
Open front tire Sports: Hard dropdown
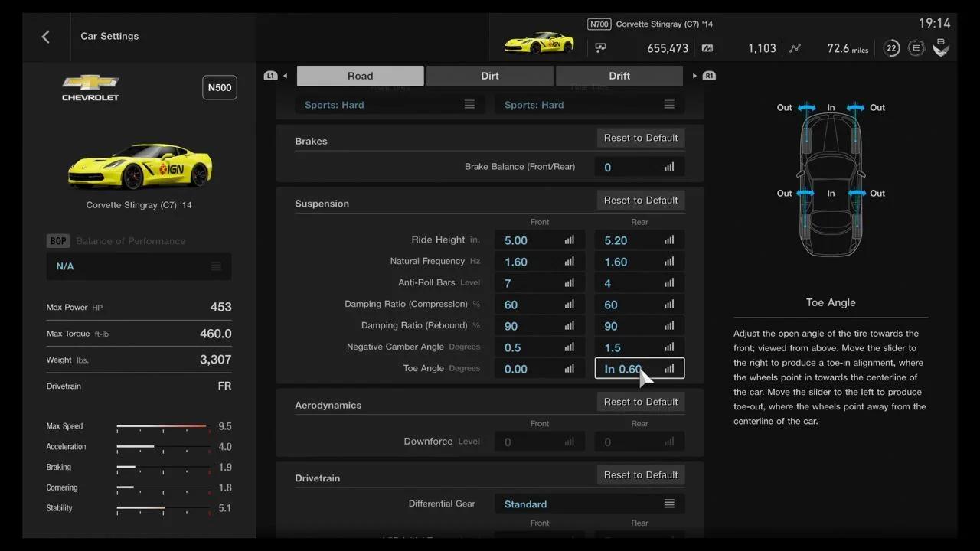(x=390, y=105)
